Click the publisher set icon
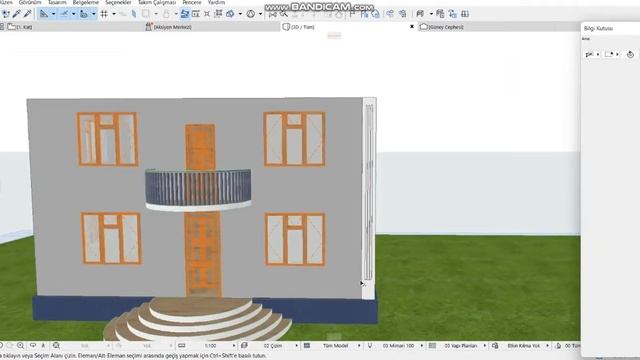Viewport: 640px width, 360px height. (x=453, y=14)
